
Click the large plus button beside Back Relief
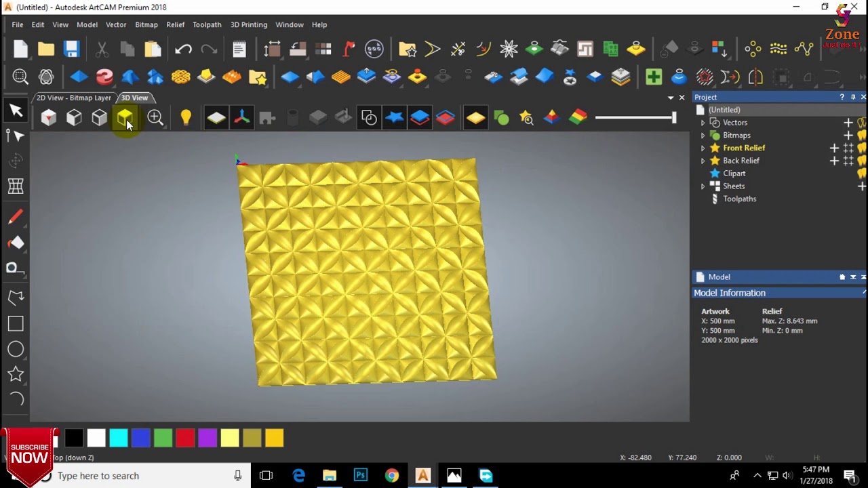click(835, 161)
